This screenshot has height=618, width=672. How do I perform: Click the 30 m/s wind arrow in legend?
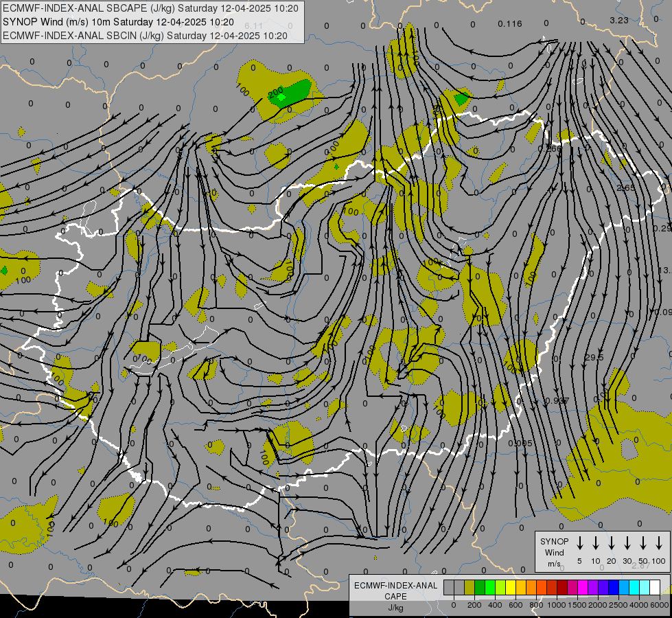pos(627,543)
